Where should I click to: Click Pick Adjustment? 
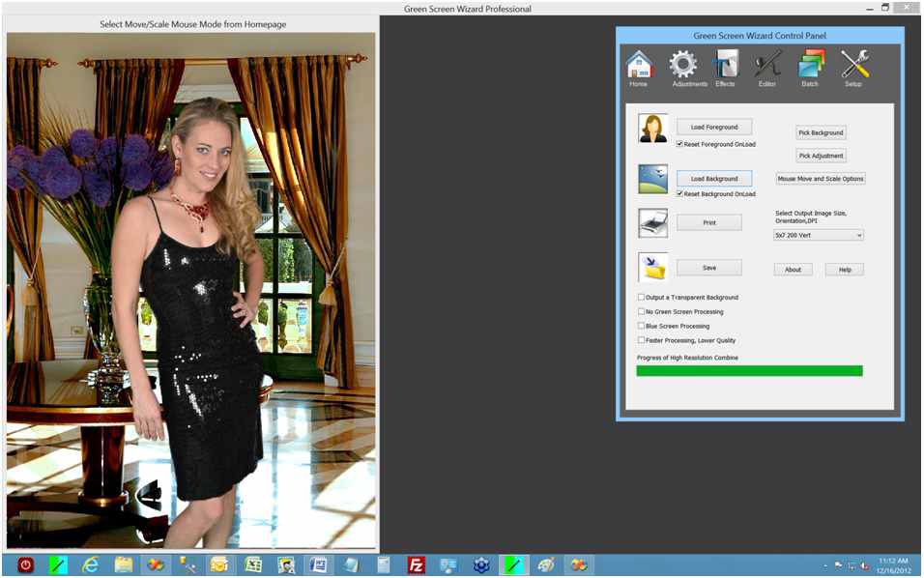pyautogui.click(x=820, y=155)
